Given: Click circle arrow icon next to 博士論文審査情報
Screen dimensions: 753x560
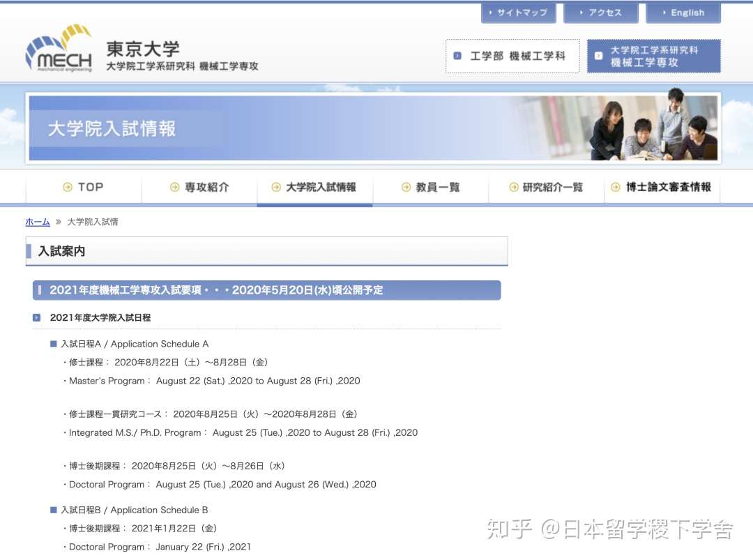Looking at the screenshot, I should [x=616, y=188].
